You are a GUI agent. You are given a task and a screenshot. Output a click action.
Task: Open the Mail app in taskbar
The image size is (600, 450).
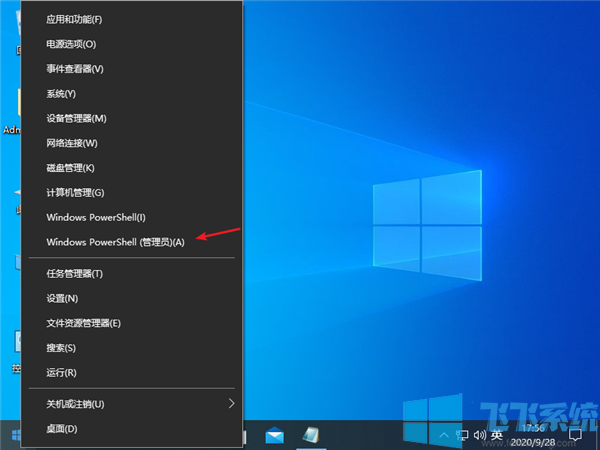(275, 436)
